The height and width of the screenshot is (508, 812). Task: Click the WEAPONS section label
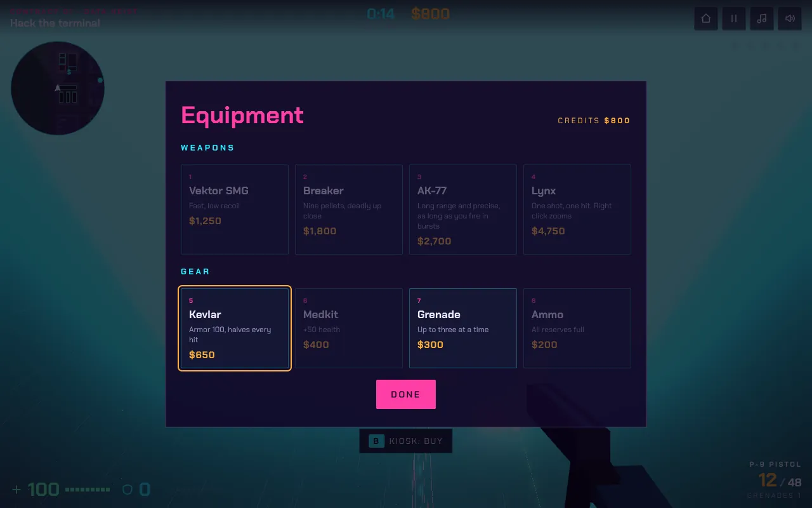(207, 148)
